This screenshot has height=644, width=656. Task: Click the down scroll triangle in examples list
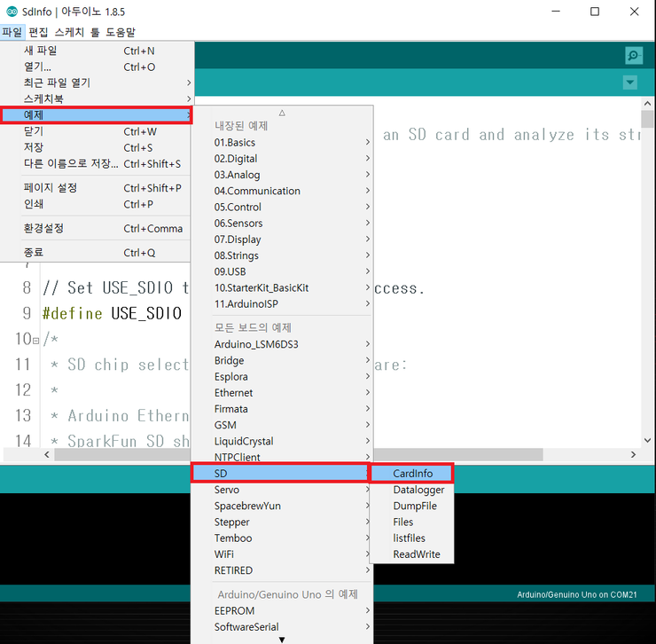[x=282, y=640]
